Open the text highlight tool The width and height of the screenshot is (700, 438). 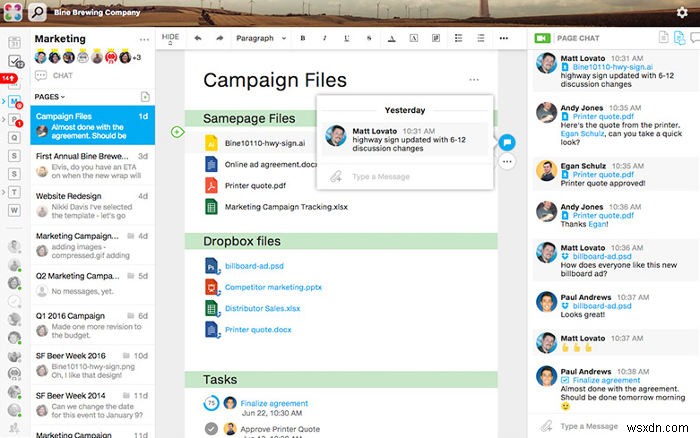[x=414, y=38]
